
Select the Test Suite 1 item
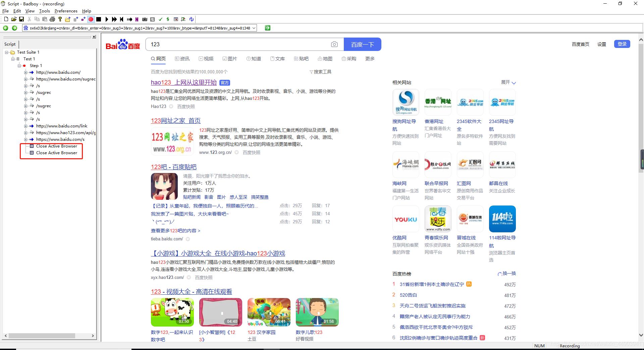[28, 52]
